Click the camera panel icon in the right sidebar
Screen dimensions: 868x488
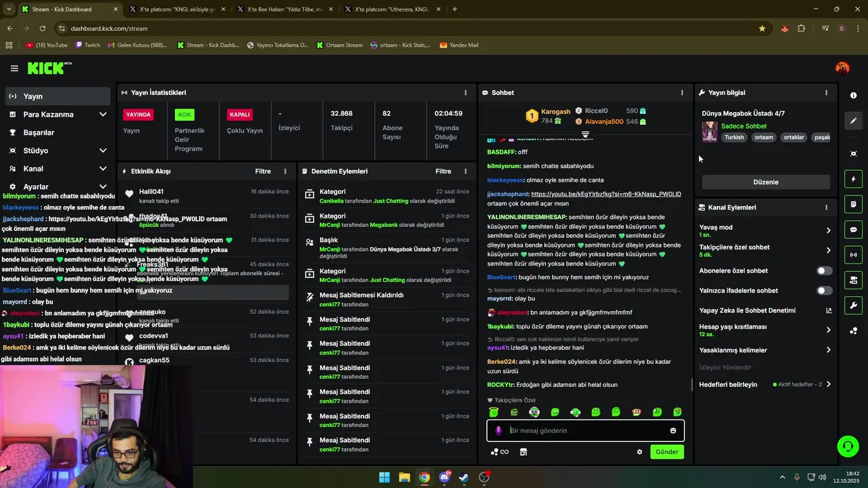click(854, 280)
